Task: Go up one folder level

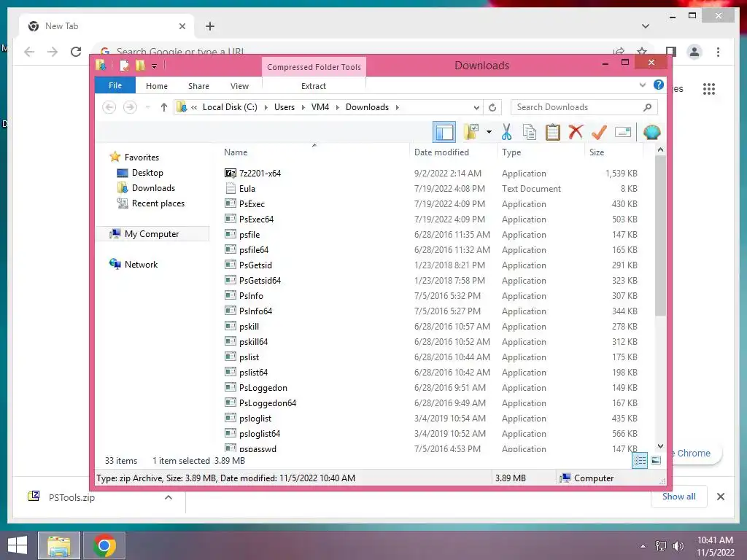Action: (x=164, y=107)
